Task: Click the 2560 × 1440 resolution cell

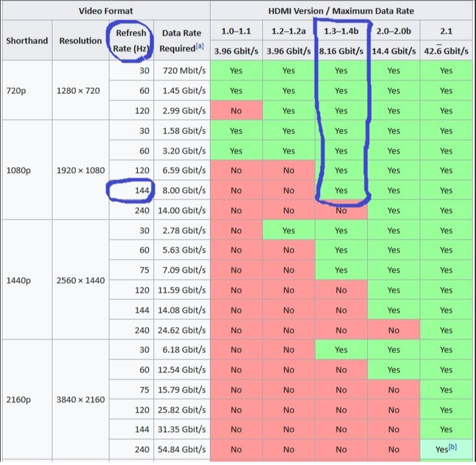Action: (x=80, y=280)
